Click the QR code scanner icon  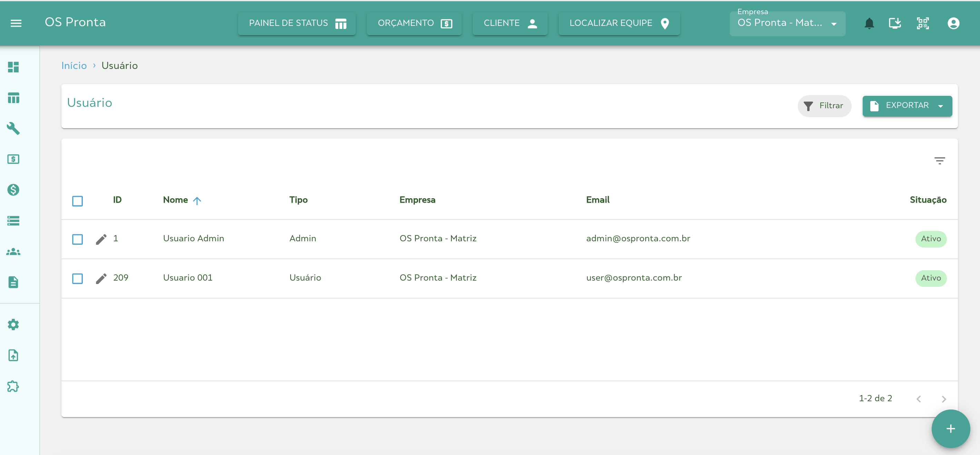point(923,23)
